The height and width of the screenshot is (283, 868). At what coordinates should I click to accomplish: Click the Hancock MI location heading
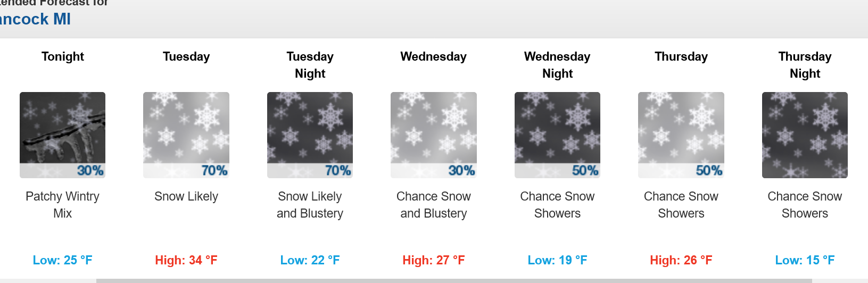35,19
